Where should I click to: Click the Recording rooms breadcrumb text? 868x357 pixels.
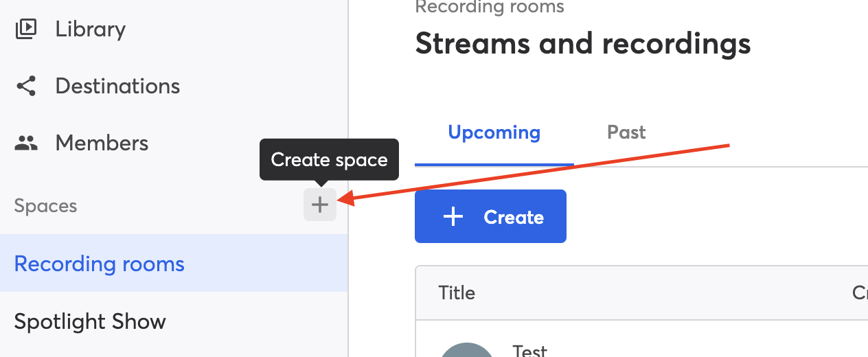(490, 7)
